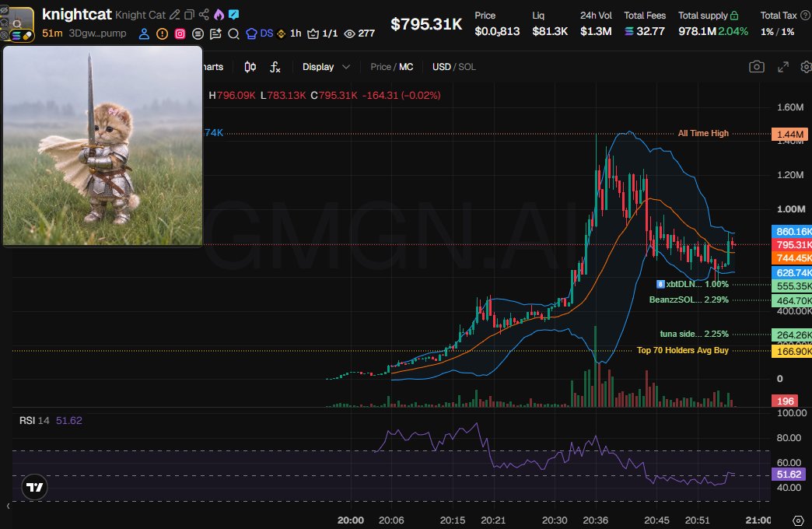Click the 51m token age label

(52, 33)
